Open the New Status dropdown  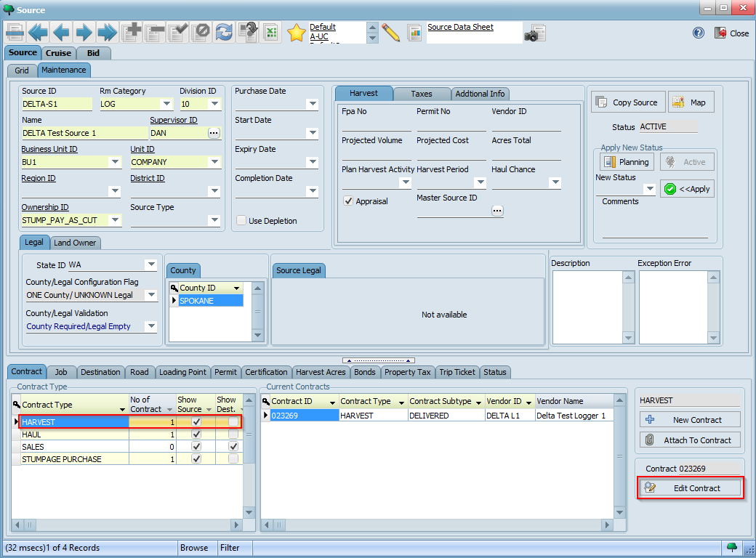point(650,189)
